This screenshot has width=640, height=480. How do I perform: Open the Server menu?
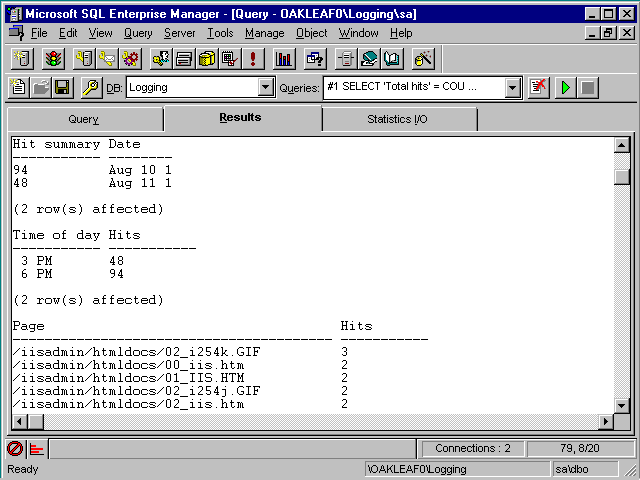[180, 33]
